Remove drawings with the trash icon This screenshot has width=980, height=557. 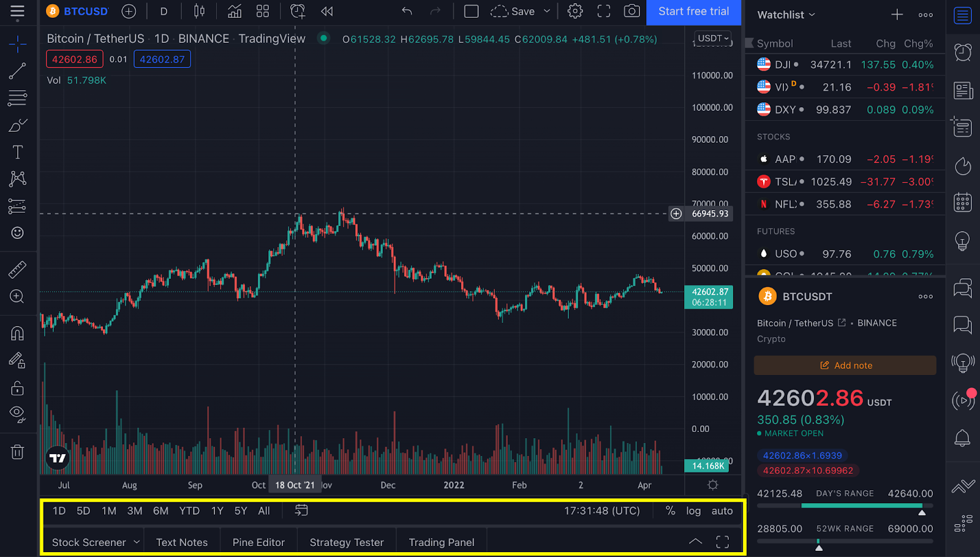click(17, 452)
